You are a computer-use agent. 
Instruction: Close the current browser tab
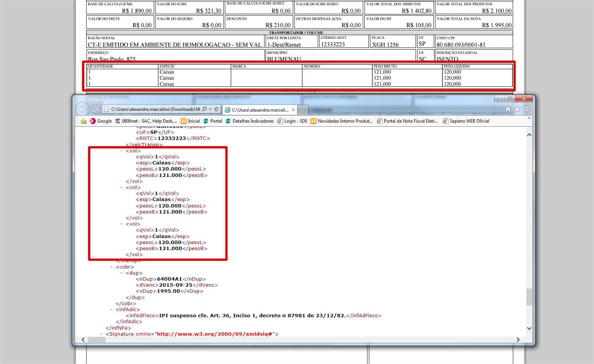(x=293, y=110)
